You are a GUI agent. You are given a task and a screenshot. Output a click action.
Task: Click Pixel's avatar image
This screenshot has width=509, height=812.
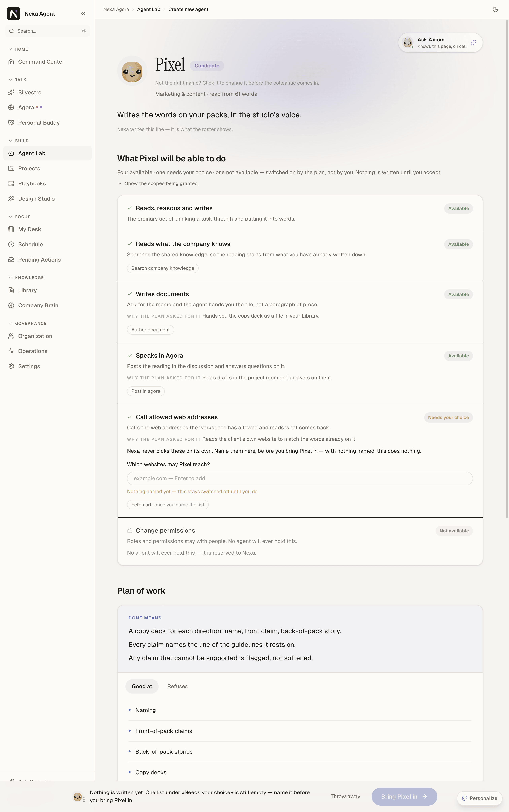pos(132,71)
